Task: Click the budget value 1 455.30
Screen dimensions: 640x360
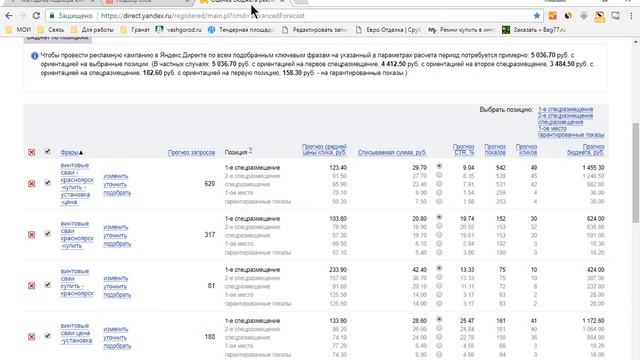Action: pyautogui.click(x=593, y=168)
